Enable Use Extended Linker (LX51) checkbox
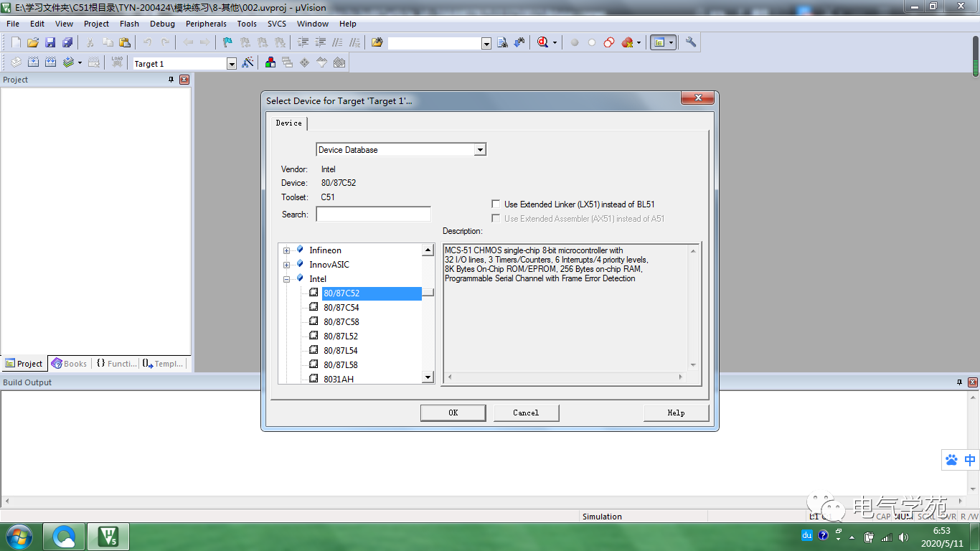This screenshot has height=551, width=980. tap(496, 204)
